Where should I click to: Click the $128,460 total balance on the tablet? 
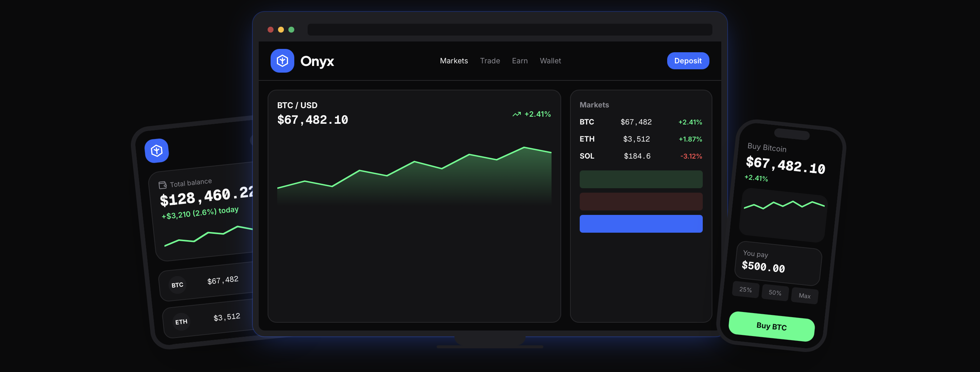pyautogui.click(x=207, y=196)
